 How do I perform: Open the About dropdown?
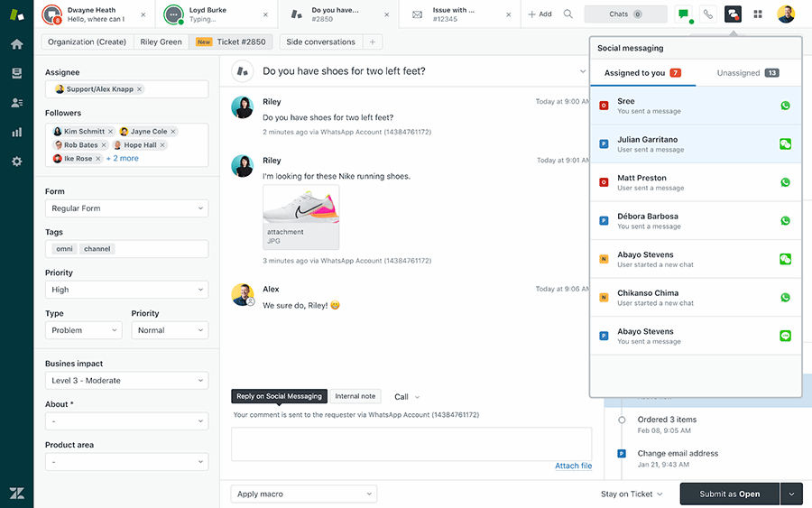tap(127, 421)
